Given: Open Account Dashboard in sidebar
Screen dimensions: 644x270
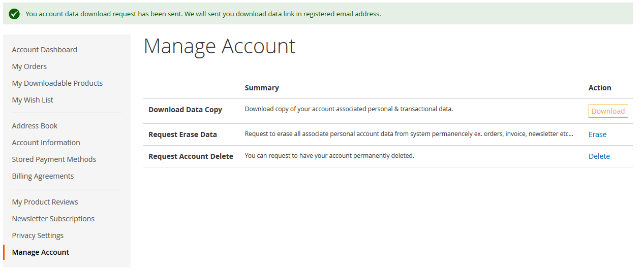Looking at the screenshot, I should click(45, 50).
